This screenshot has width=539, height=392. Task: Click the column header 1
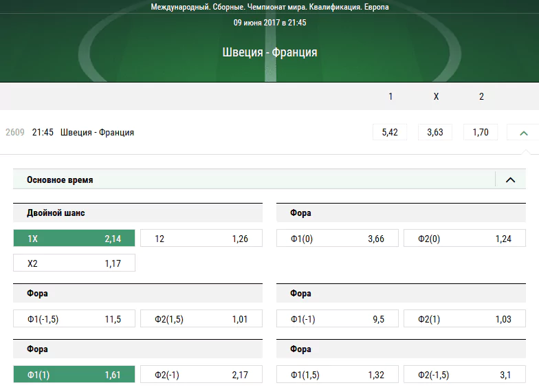coord(390,96)
